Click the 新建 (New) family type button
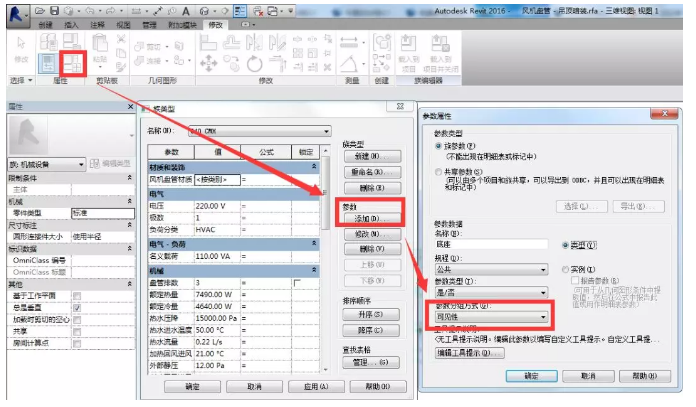 (372, 156)
